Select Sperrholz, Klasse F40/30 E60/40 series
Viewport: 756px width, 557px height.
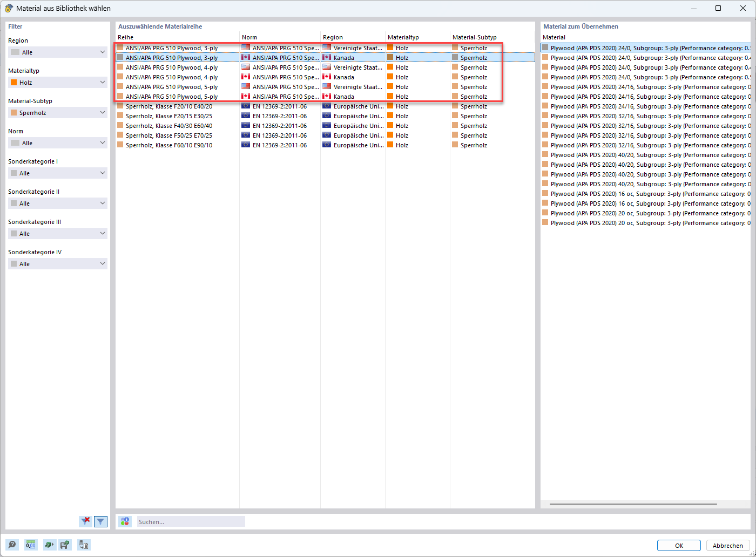[325, 126]
